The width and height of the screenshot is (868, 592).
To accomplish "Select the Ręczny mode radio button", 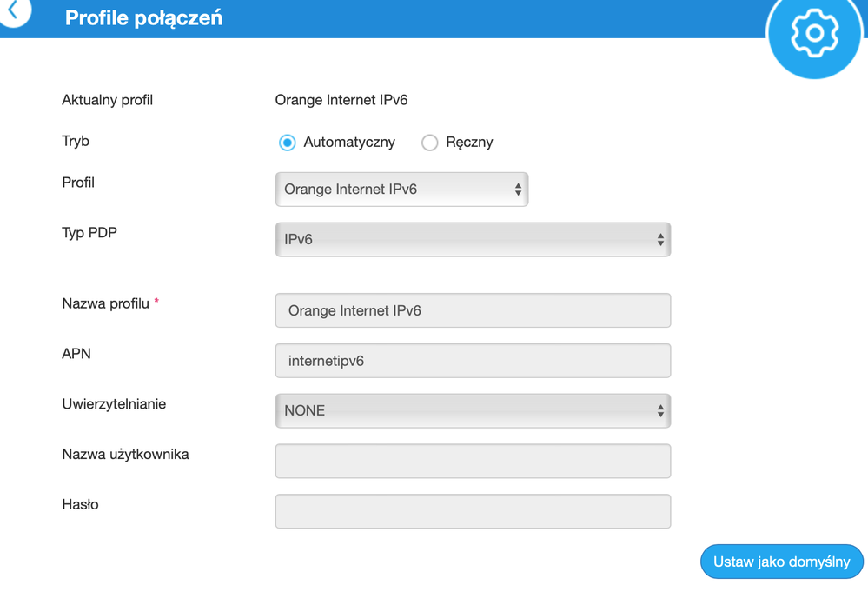I will click(430, 143).
